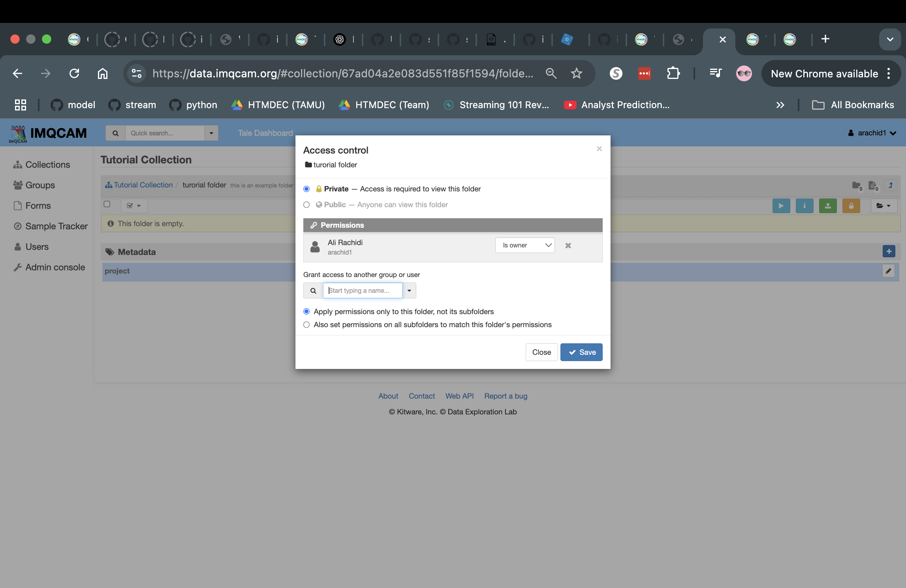Open a new browser tab with plus
The width and height of the screenshot is (906, 588).
tap(825, 39)
